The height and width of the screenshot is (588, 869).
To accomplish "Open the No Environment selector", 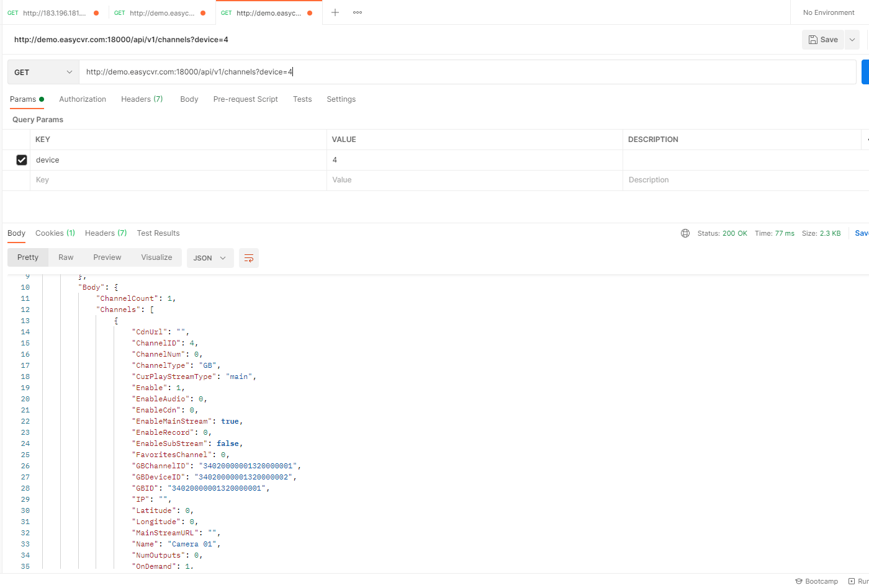I will (828, 12).
